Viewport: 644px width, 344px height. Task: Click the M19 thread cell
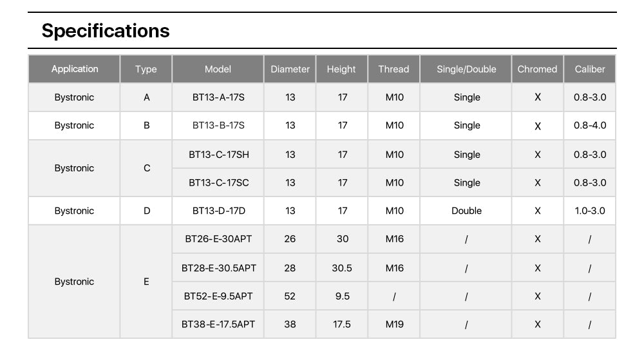pos(394,325)
